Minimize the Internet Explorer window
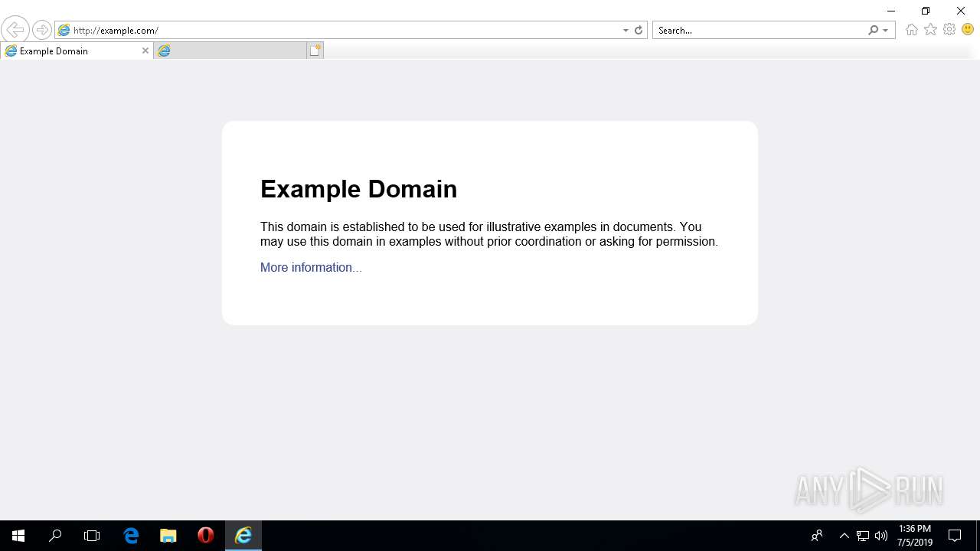This screenshot has width=980, height=551. [891, 11]
